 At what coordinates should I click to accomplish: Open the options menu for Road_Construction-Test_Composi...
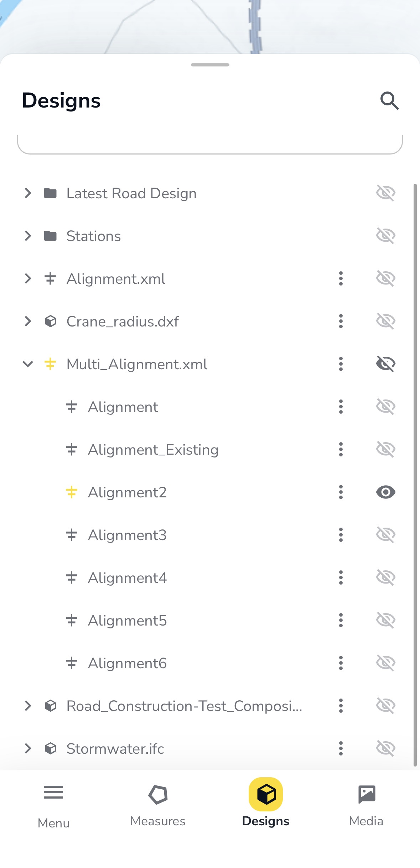point(341,706)
